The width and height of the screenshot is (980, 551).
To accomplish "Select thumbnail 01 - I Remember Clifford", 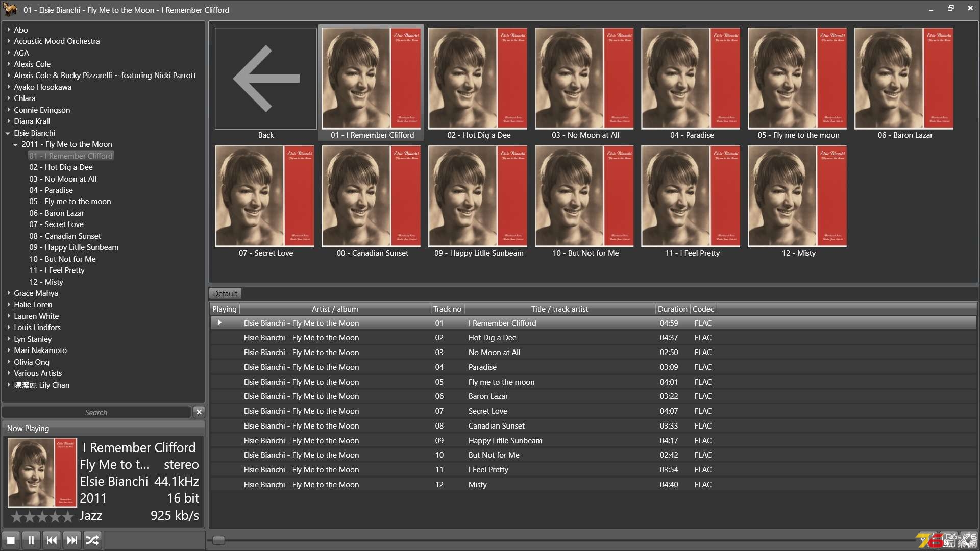I will [x=371, y=83].
